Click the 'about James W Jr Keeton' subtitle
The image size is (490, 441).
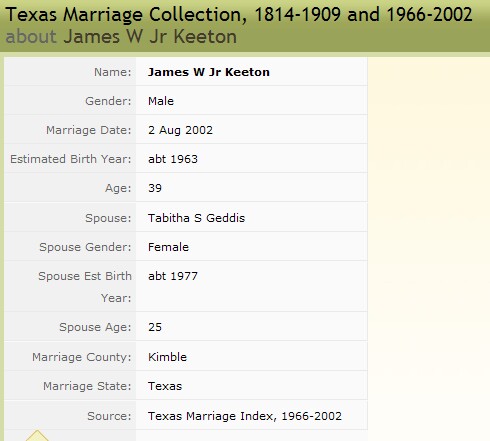(x=121, y=36)
